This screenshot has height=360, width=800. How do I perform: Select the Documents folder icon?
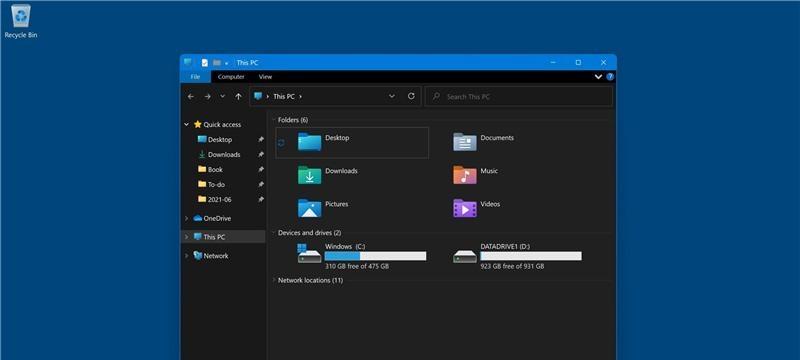(x=465, y=142)
